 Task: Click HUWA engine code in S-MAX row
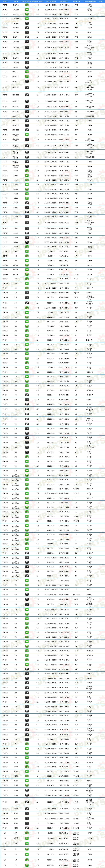pyautogui.click(x=90, y=198)
